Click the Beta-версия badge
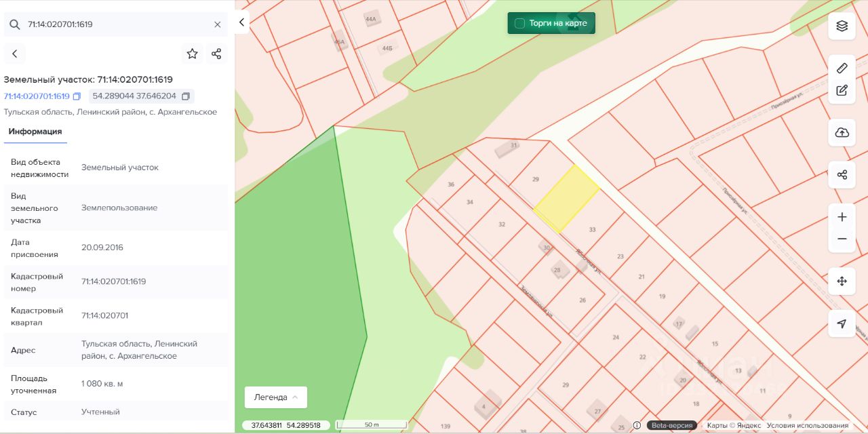 pos(671,425)
